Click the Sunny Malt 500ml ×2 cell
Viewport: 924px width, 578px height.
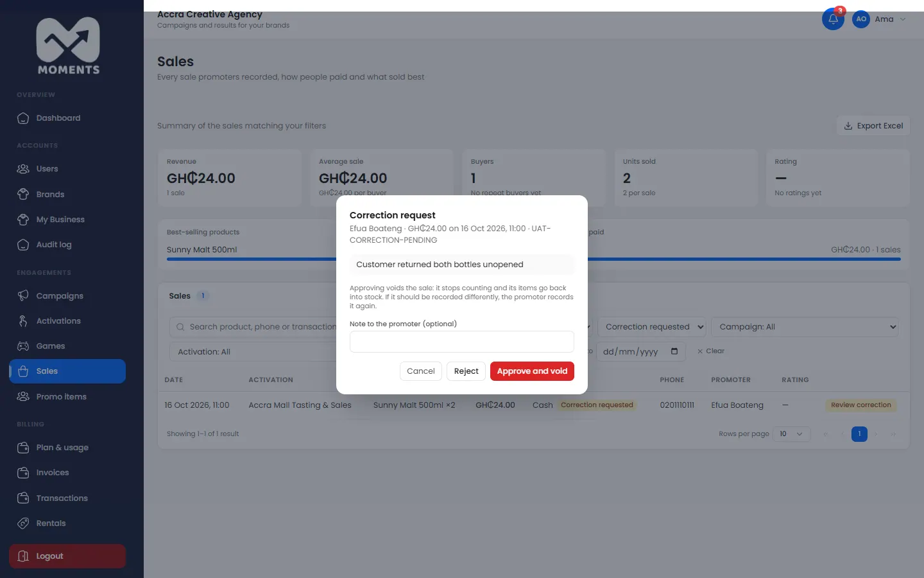[x=415, y=405]
